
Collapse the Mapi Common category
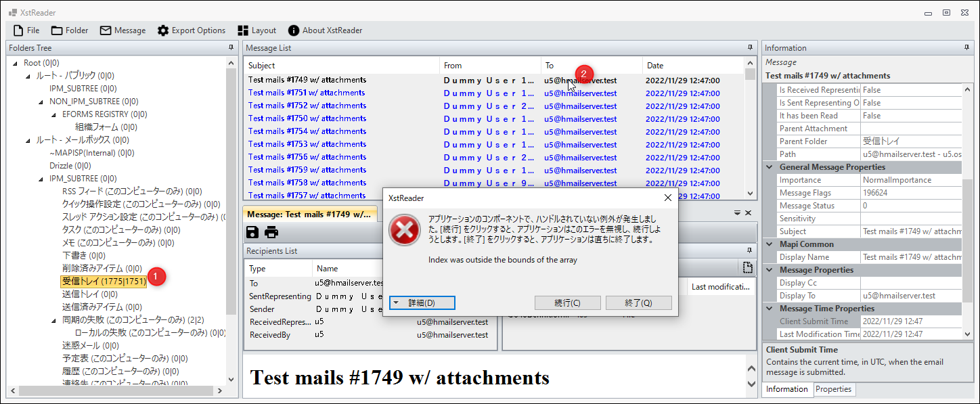(x=770, y=244)
